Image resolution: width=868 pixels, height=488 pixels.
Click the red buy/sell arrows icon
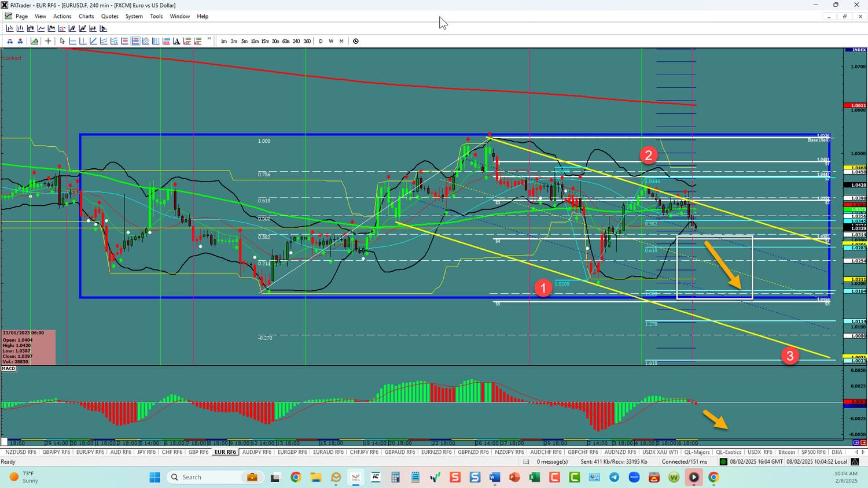(x=20, y=41)
